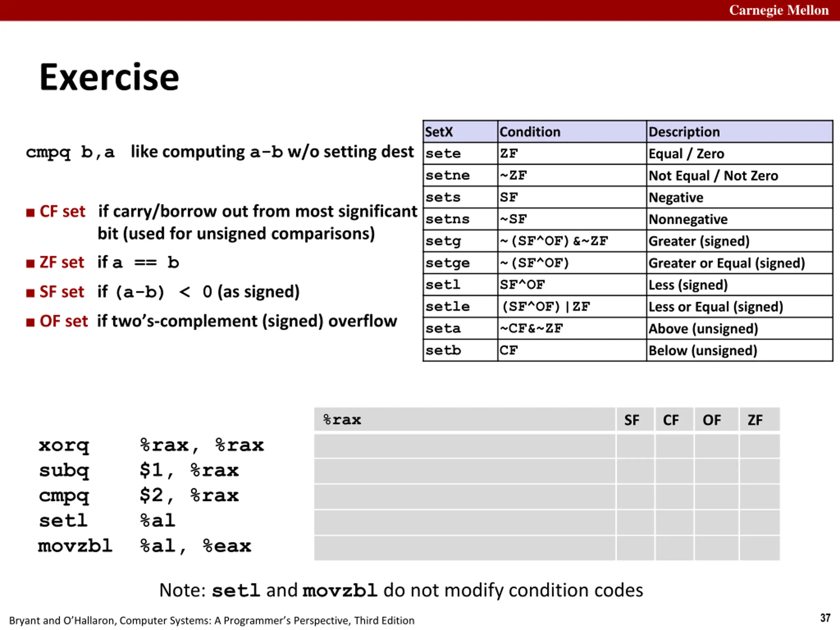Click the 'Nonnegative' description cell
This screenshot has height=630, width=840.
(x=739, y=219)
